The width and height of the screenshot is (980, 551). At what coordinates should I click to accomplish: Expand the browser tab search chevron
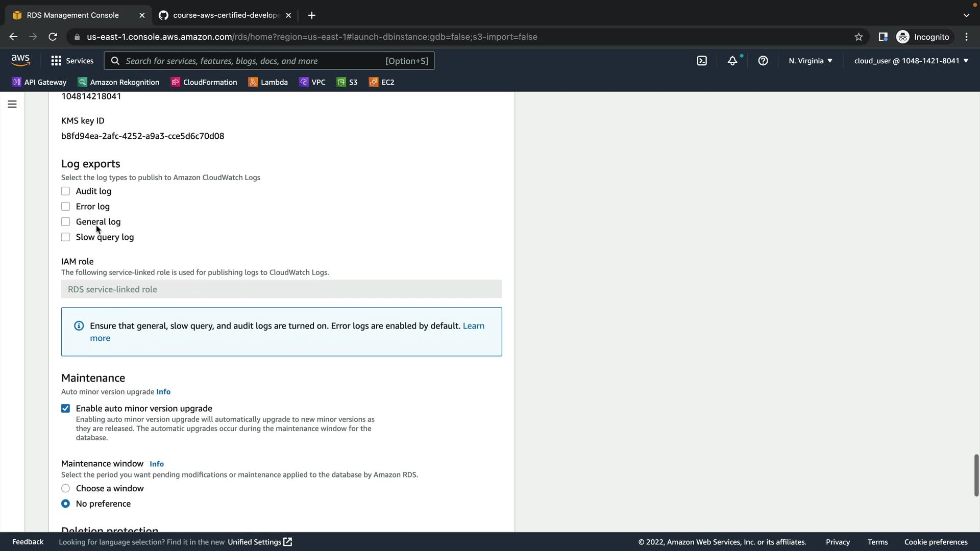(x=966, y=15)
